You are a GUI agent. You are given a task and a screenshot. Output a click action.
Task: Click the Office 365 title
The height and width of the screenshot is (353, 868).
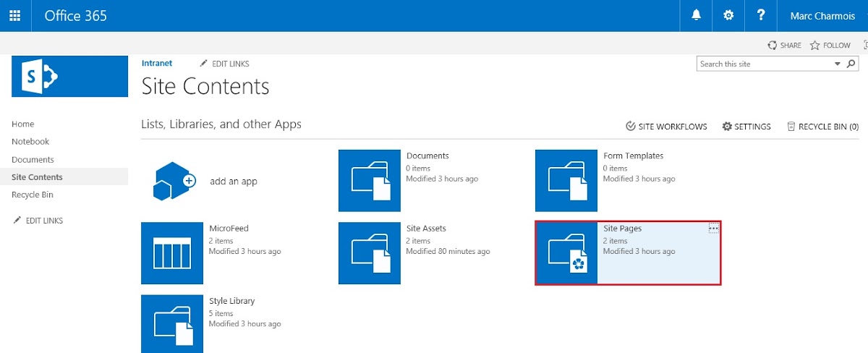(x=76, y=15)
